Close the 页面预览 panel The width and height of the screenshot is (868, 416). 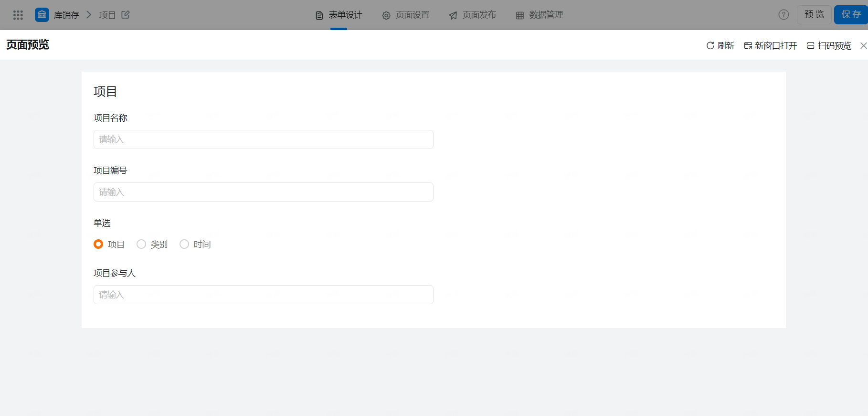[x=863, y=45]
